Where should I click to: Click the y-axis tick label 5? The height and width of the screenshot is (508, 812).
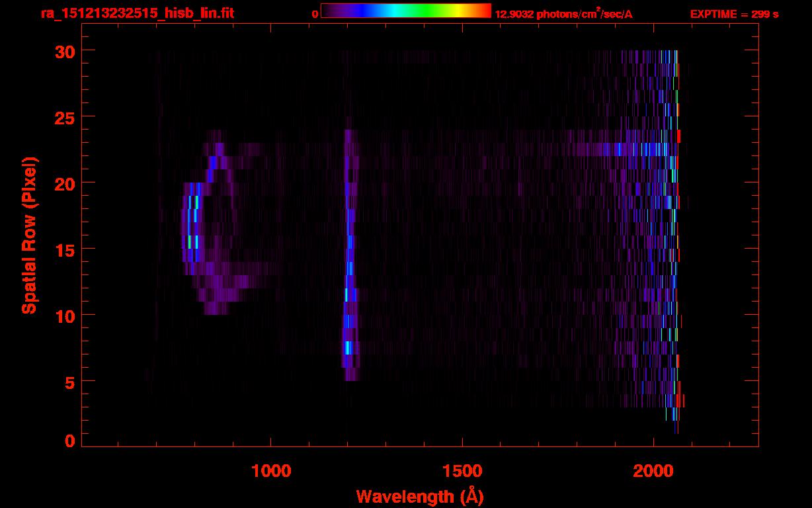70,382
